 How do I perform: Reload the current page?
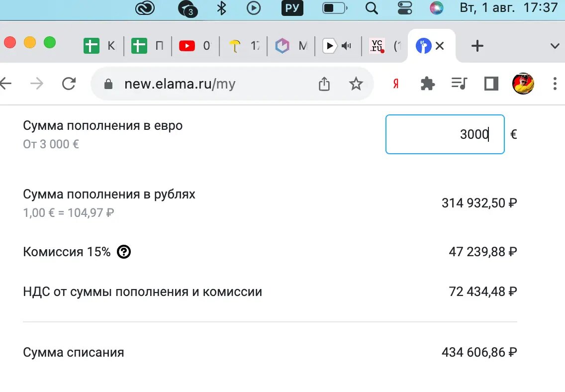69,84
